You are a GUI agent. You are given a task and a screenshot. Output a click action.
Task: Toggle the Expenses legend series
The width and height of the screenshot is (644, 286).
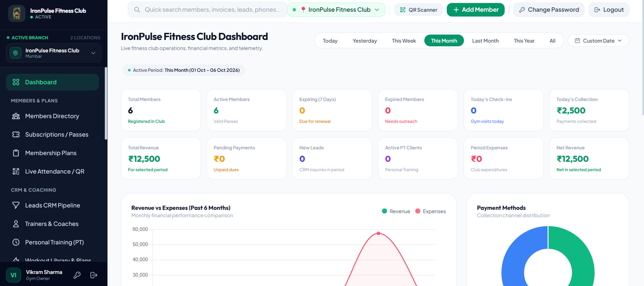tap(430, 211)
